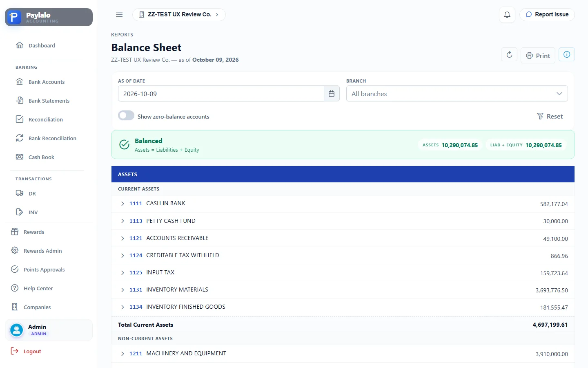This screenshot has width=588, height=368.
Task: Expand account 1134 Inventory Finished Goods
Action: (x=122, y=307)
